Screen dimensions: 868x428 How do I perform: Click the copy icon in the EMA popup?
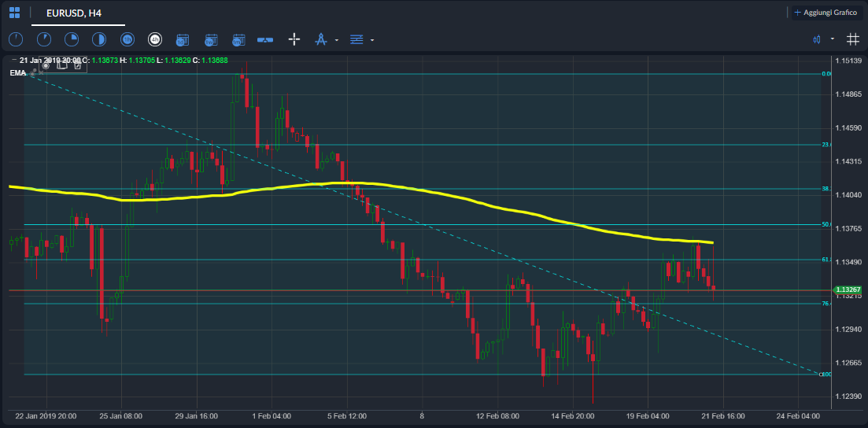[62, 65]
